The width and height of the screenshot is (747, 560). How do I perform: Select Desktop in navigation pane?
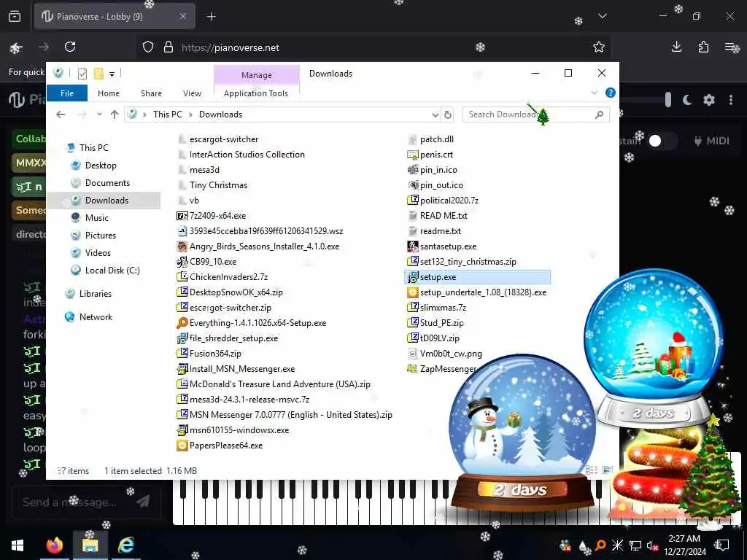click(x=101, y=166)
